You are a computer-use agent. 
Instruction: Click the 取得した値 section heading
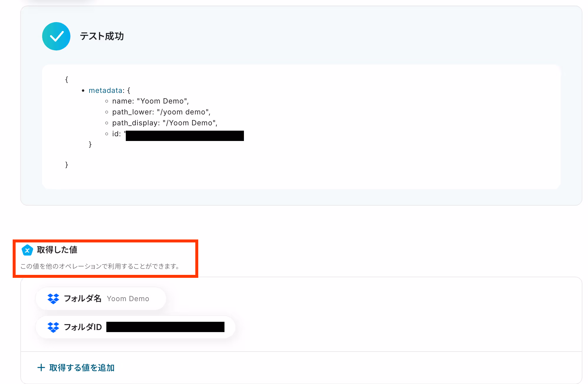[x=57, y=250]
